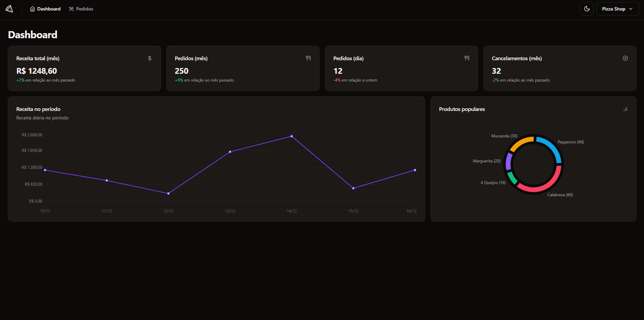Click the dollar sign icon on revenue card
This screenshot has height=320, width=644.
[150, 58]
